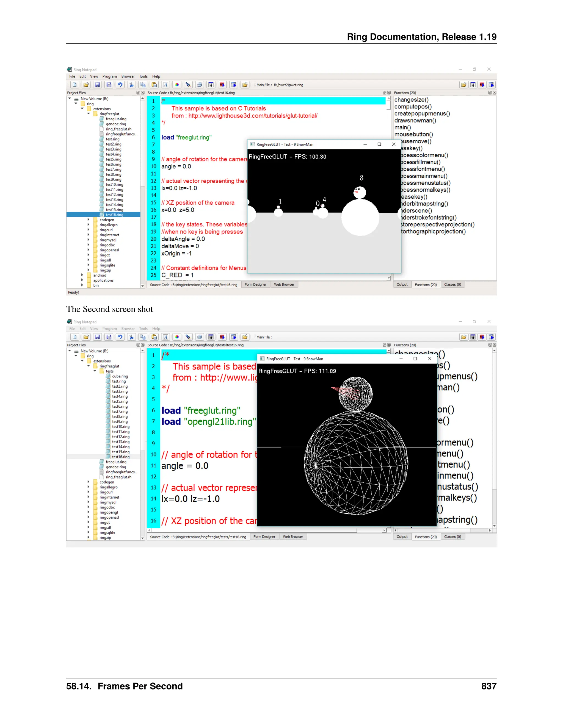Click Project Files scrollbar down arrow, upper window
This screenshot has width=563, height=728.
click(x=143, y=286)
